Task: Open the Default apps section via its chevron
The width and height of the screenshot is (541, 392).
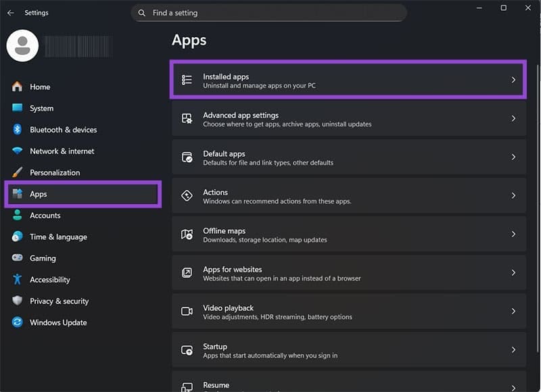Action: [513, 157]
